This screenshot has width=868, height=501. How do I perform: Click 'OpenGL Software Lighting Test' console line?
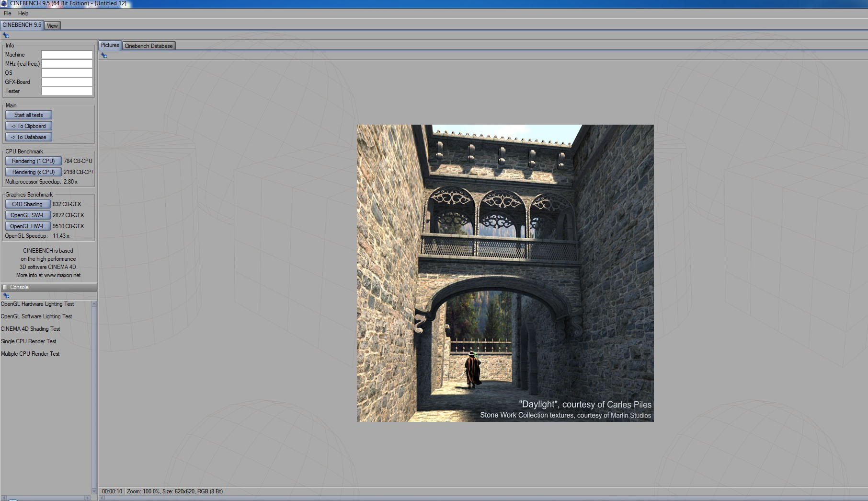(x=36, y=316)
